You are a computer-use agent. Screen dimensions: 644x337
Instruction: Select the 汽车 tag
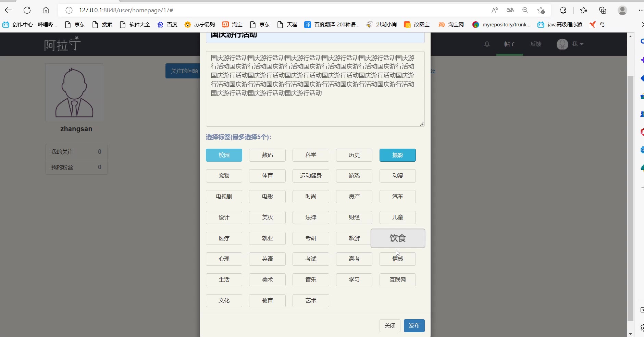(398, 197)
